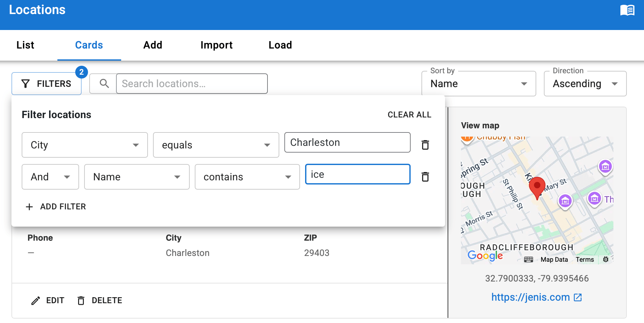644x323 pixels.
Task: Delete the Name contains ice filter
Action: tap(425, 177)
